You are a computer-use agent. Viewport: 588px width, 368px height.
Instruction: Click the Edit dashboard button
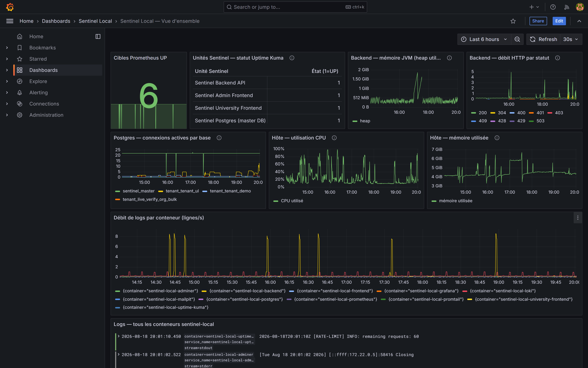[x=559, y=21]
